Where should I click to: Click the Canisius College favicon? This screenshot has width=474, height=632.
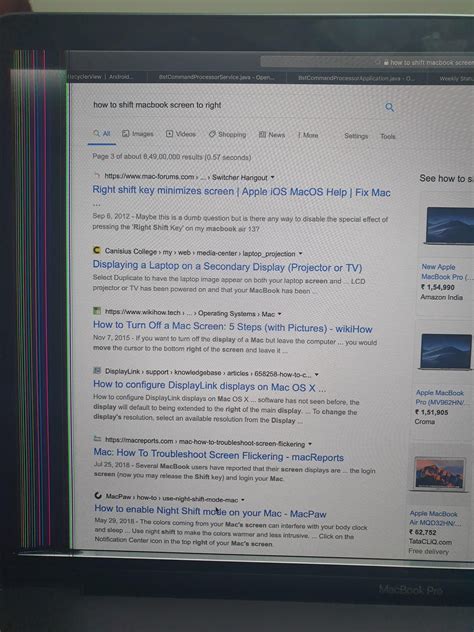97,250
